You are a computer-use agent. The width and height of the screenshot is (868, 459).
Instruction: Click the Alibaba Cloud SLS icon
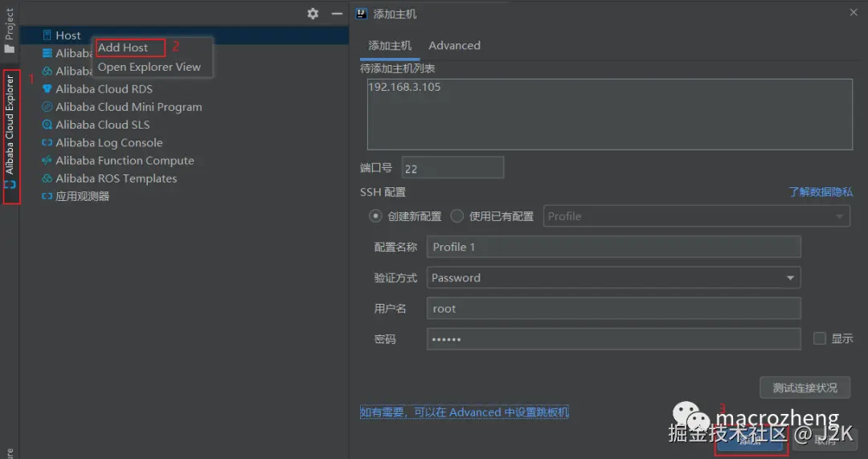click(x=47, y=125)
